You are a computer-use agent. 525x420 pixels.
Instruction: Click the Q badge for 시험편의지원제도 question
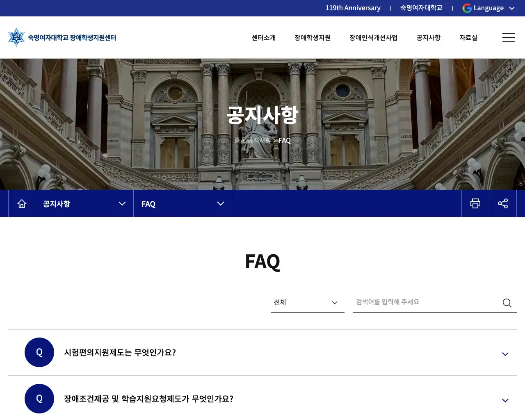click(39, 352)
